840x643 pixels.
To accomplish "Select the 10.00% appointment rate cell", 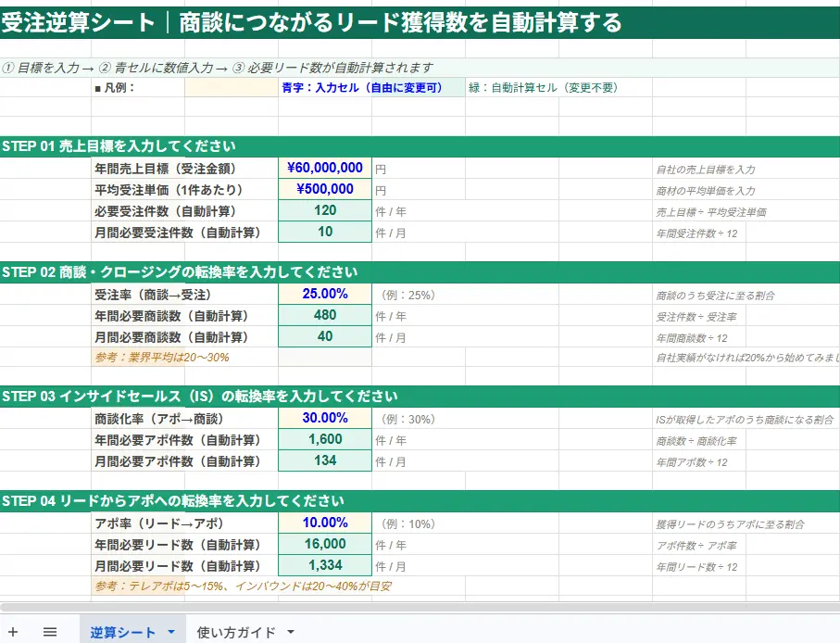I will tap(323, 523).
